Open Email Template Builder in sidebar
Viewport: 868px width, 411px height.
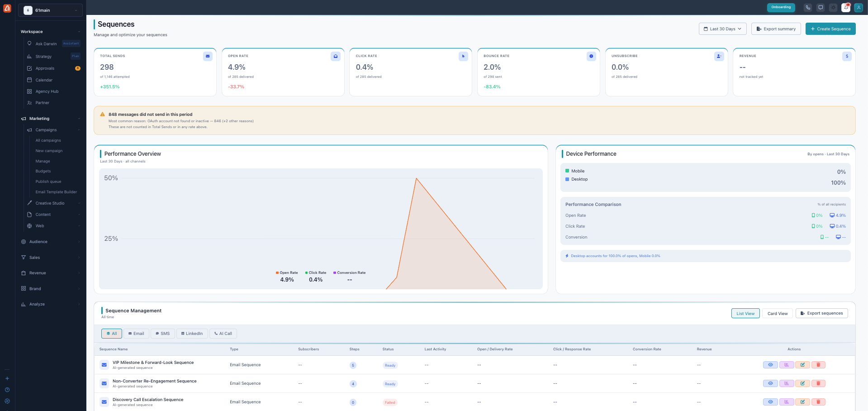tap(56, 192)
